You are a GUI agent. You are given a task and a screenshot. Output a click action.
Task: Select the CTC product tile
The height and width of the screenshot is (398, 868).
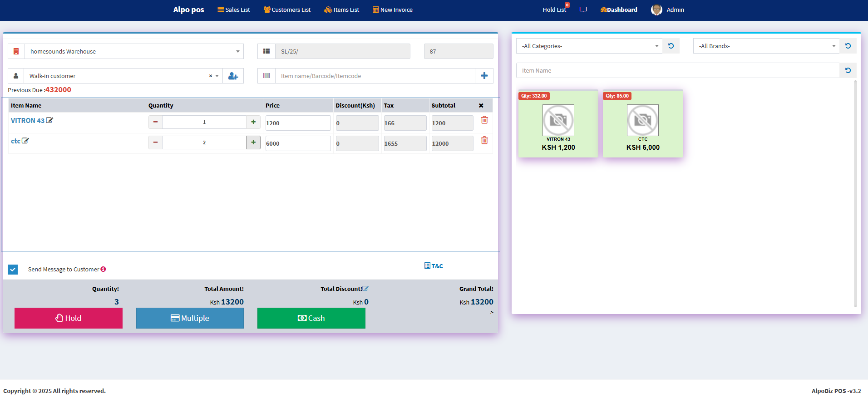(x=643, y=124)
